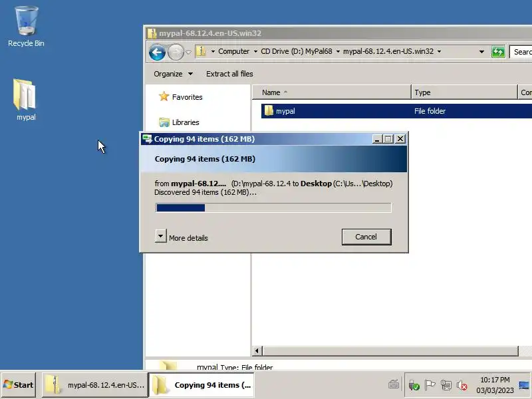The image size is (532, 399).
Task: Click the copy dialog title bar icon
Action: click(147, 139)
